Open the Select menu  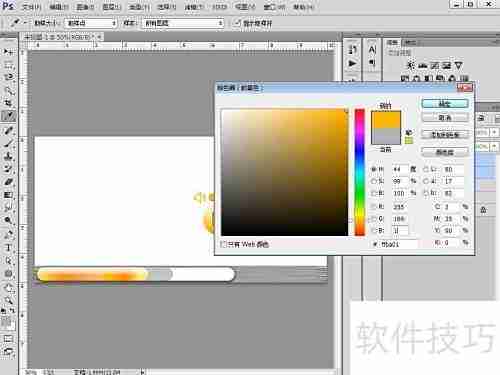(166, 7)
